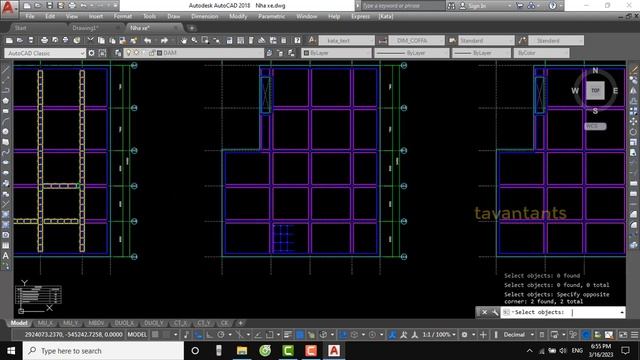Click the Type here to search taskbar box
Screen dimensions: 640x360
tap(104, 351)
